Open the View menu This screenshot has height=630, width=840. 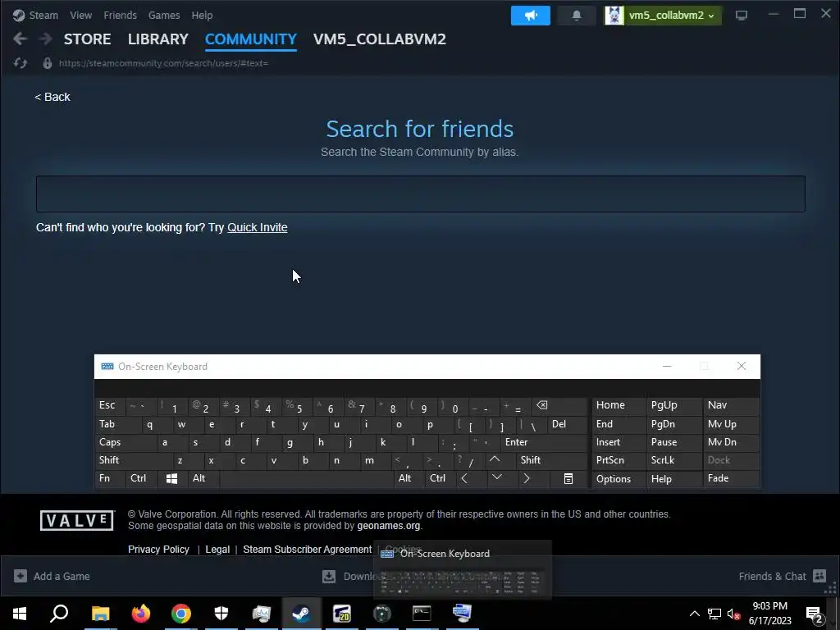pos(81,15)
